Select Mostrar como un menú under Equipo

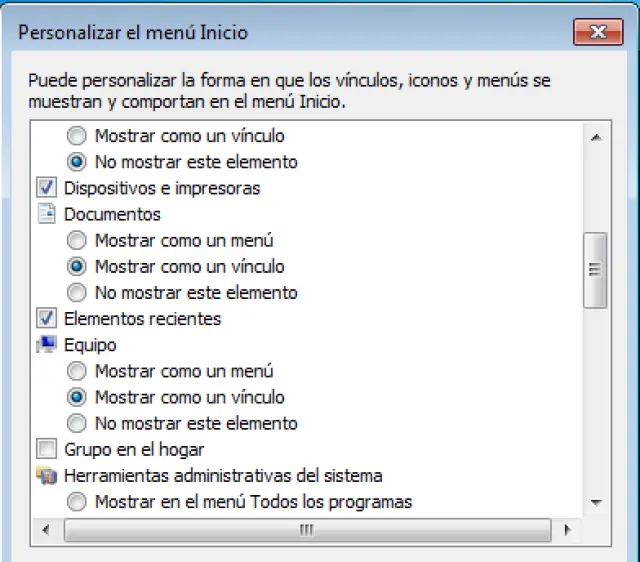[x=77, y=371]
